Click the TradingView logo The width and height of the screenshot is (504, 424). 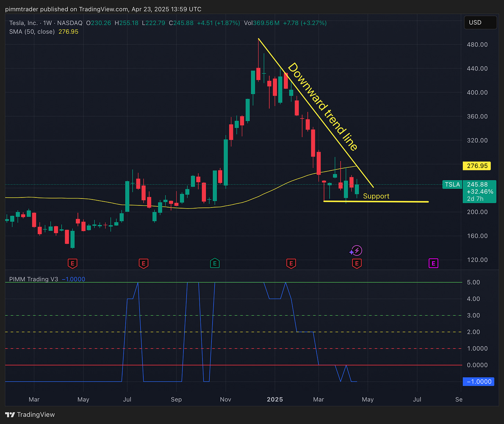[x=30, y=415]
